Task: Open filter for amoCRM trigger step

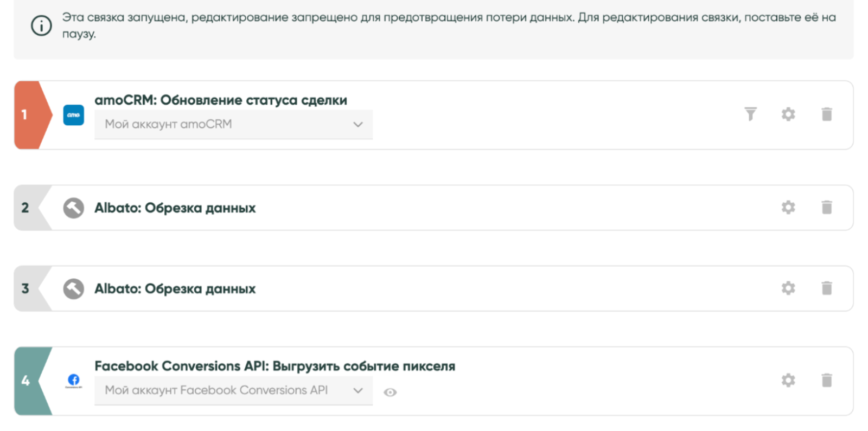Action: tap(750, 114)
